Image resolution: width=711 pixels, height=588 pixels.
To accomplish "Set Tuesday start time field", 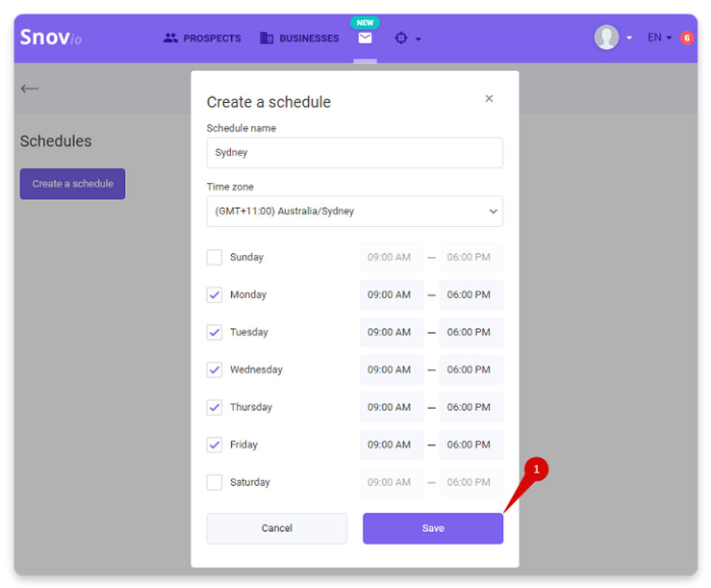I will [392, 333].
